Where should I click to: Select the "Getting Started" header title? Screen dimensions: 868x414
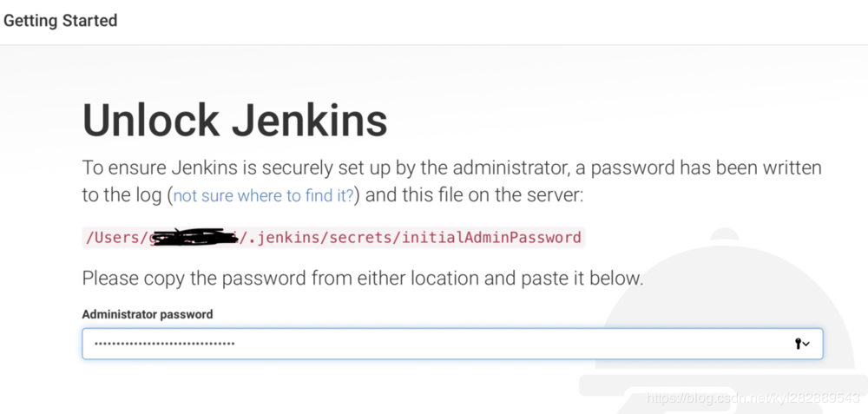pyautogui.click(x=61, y=21)
